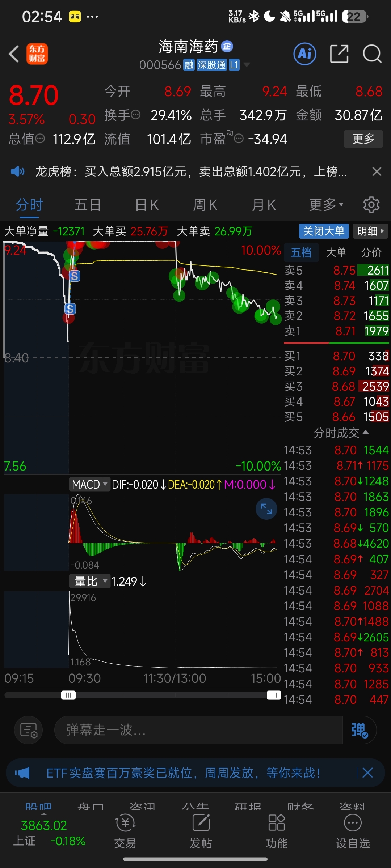Toggle 关闭大单 large order display
The width and height of the screenshot is (391, 868).
point(324,231)
